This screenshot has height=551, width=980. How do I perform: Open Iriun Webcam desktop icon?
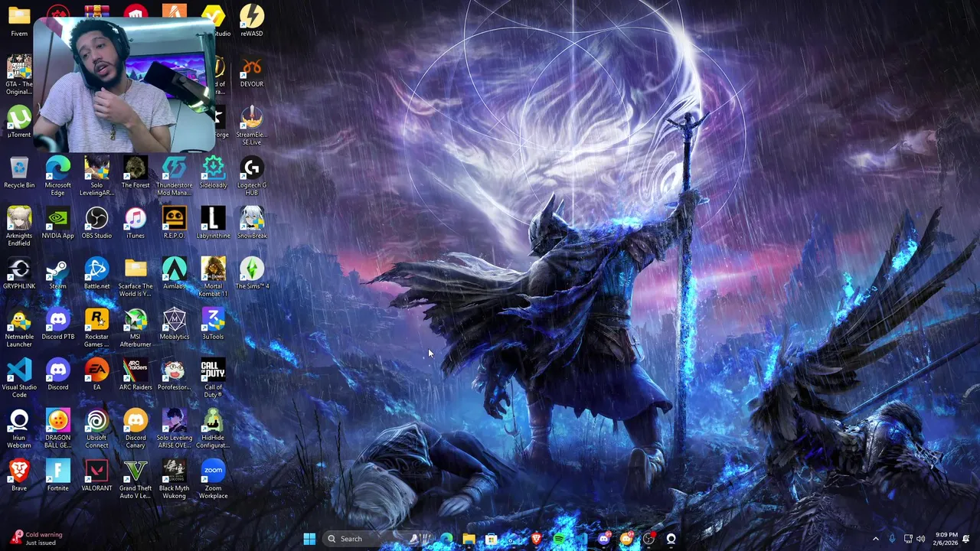click(19, 429)
